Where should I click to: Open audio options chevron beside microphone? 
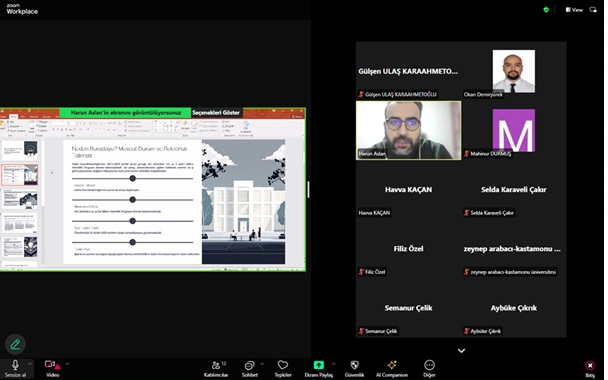pyautogui.click(x=29, y=364)
